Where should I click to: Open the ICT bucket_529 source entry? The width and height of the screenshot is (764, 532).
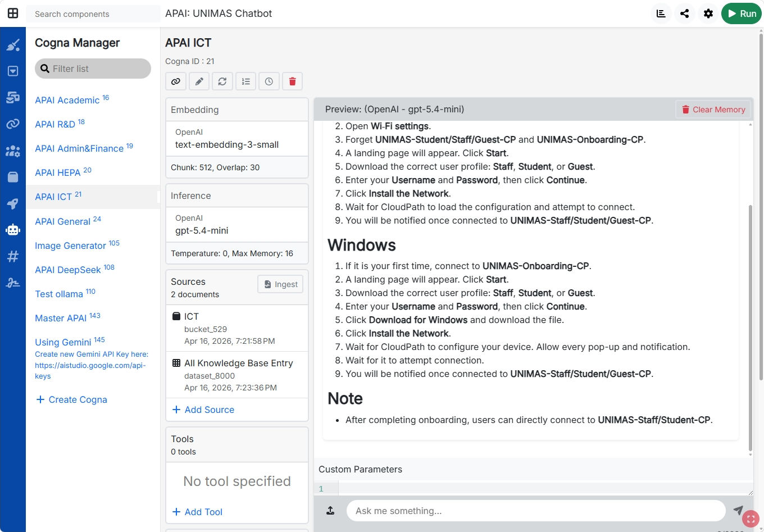[x=237, y=328]
